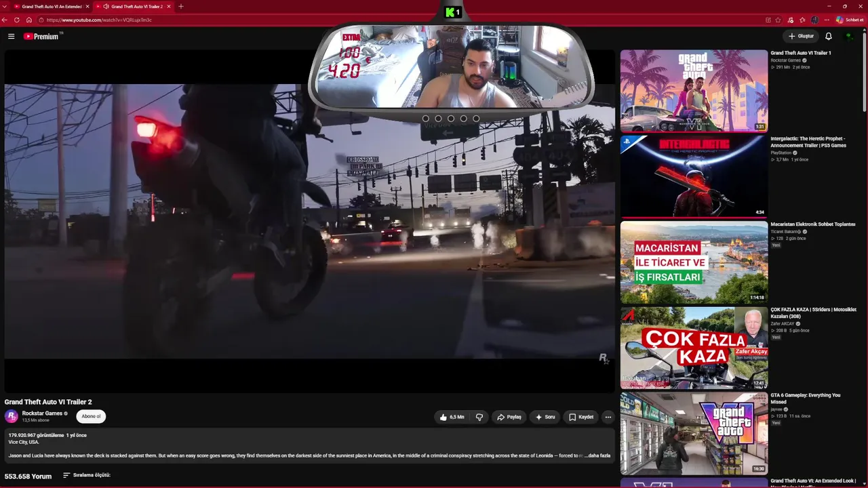Image resolution: width=868 pixels, height=488 pixels.
Task: Pause the GTA VI Trailer 2 video player
Action: tap(309, 221)
